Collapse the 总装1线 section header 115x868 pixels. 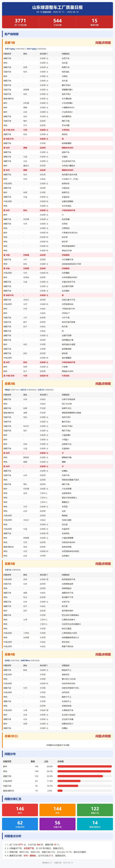coord(57,43)
